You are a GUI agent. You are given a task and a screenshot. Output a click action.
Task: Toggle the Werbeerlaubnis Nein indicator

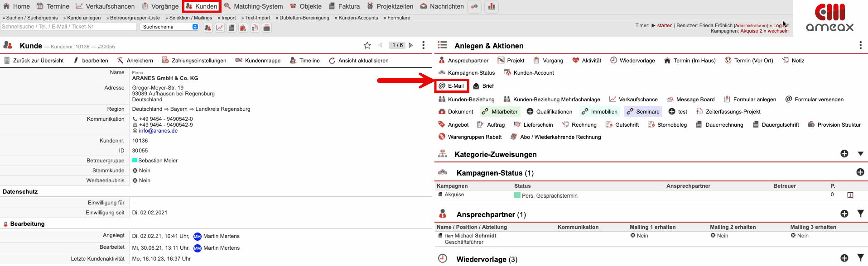(135, 180)
